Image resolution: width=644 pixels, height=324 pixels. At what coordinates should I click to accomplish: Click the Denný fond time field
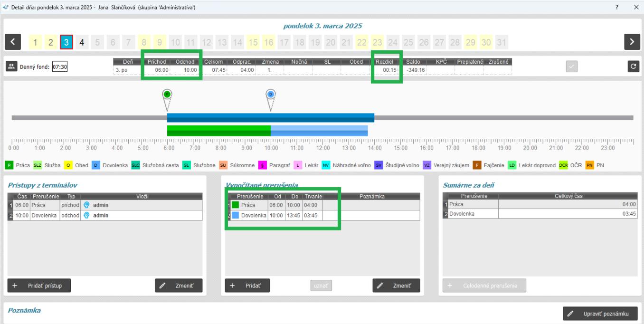[x=60, y=67]
